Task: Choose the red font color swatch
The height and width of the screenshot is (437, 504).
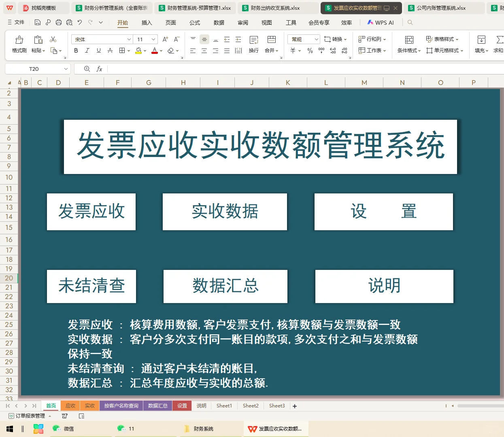Action: pyautogui.click(x=154, y=51)
